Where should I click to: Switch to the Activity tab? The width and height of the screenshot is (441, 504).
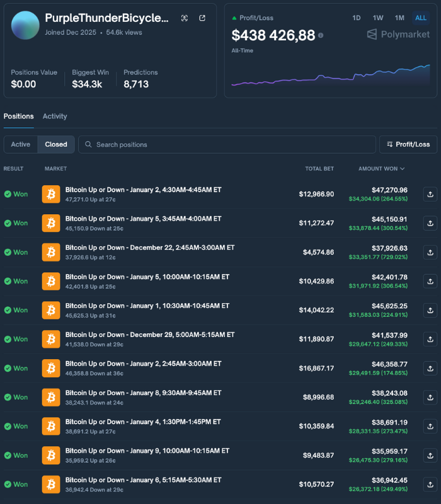tap(55, 117)
